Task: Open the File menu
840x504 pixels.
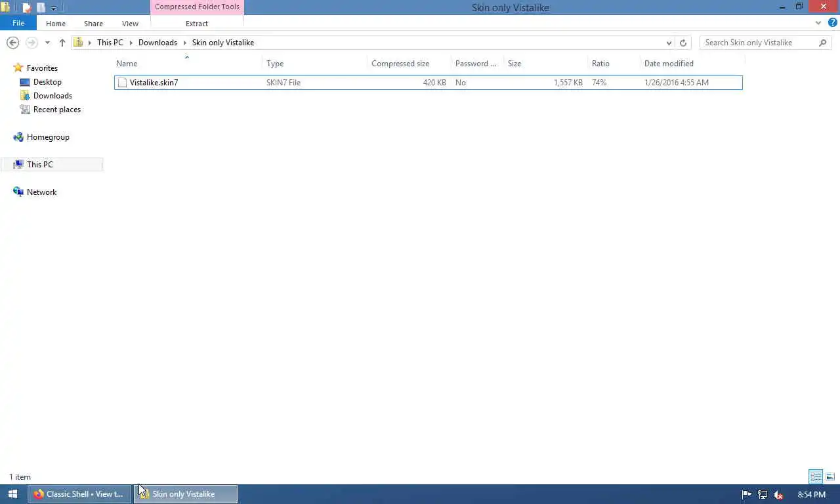Action: pyautogui.click(x=18, y=23)
